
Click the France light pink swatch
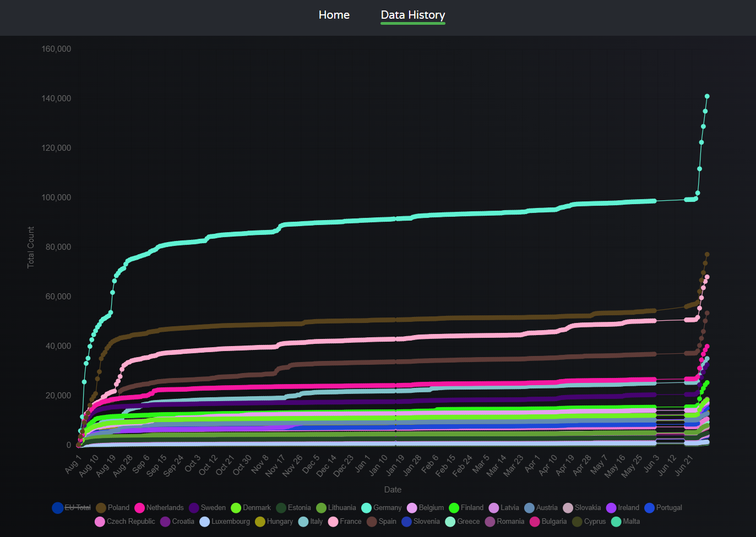coord(333,522)
